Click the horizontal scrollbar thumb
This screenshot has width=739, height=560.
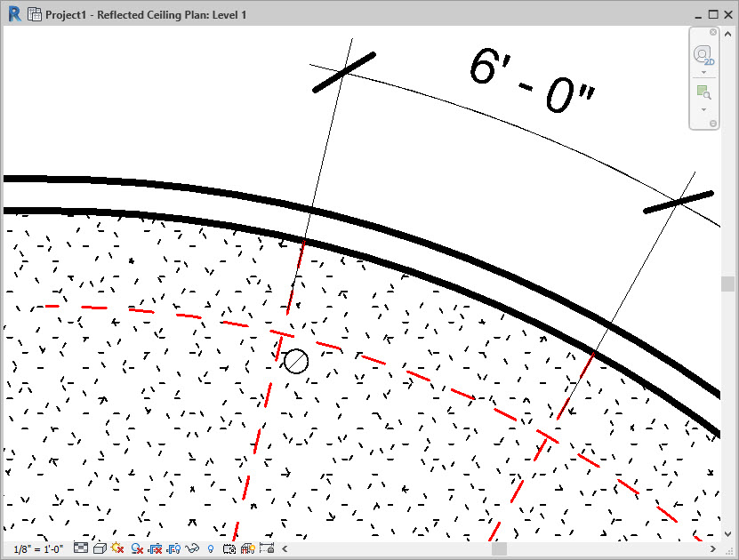[499, 549]
